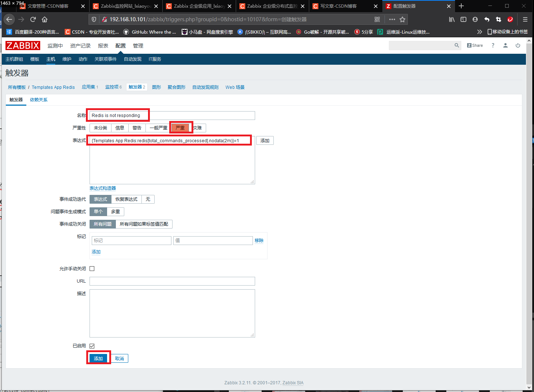Set severity to 警告

pos(137,128)
